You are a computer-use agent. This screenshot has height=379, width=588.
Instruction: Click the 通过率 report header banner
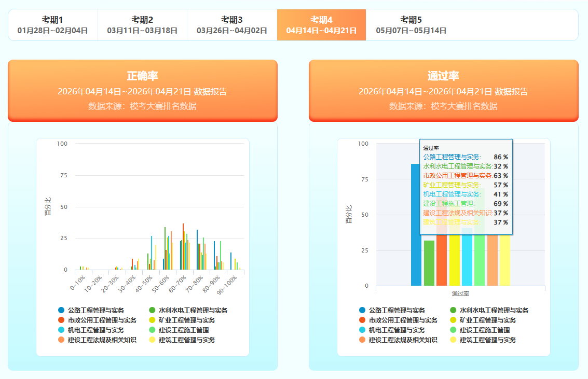click(443, 91)
